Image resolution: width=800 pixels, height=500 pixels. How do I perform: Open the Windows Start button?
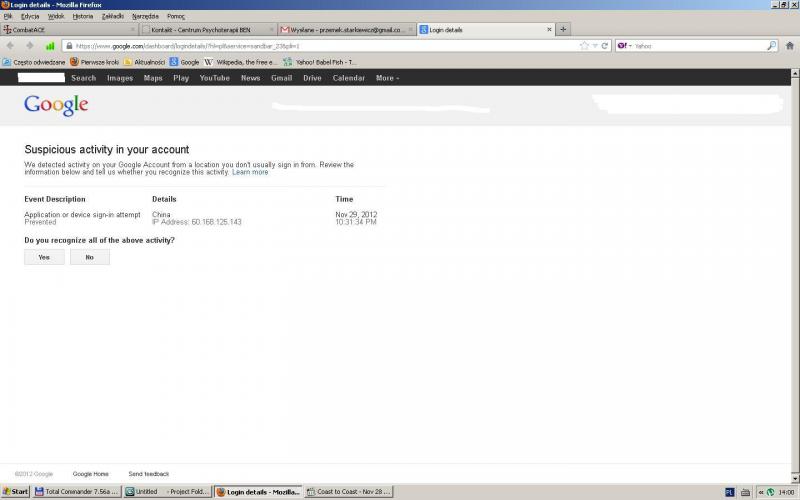(15, 492)
